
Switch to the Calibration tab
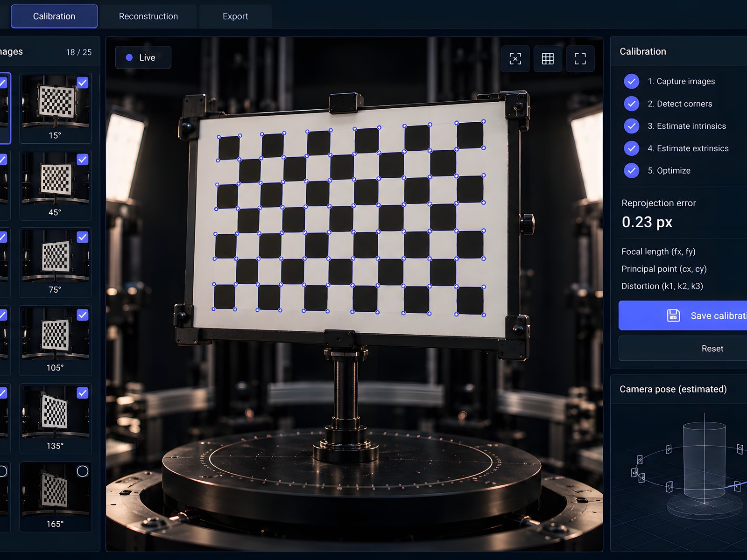click(x=54, y=16)
